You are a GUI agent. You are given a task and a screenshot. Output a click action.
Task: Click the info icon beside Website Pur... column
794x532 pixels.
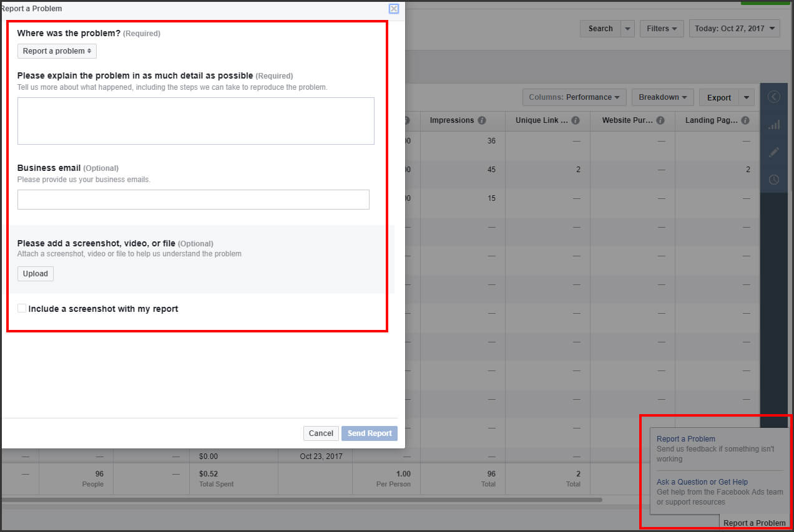point(660,120)
